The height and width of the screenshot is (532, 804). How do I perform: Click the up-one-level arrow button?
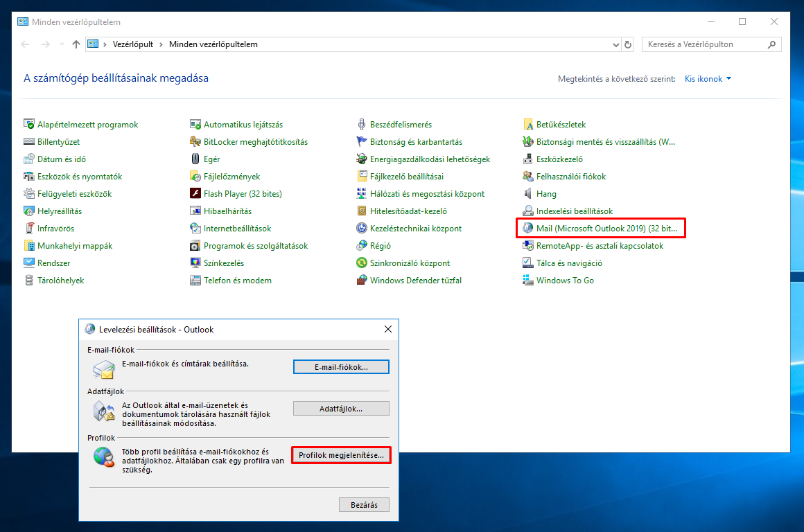point(76,44)
